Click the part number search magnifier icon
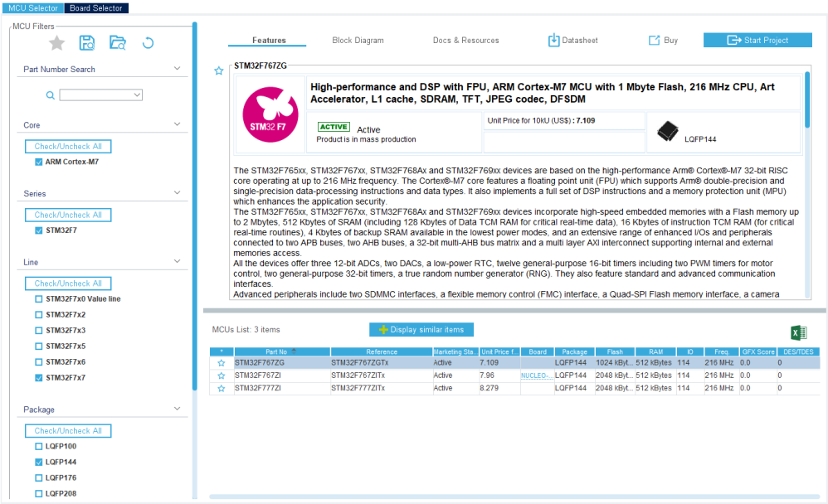Viewport: 828px width, 504px height. click(50, 95)
